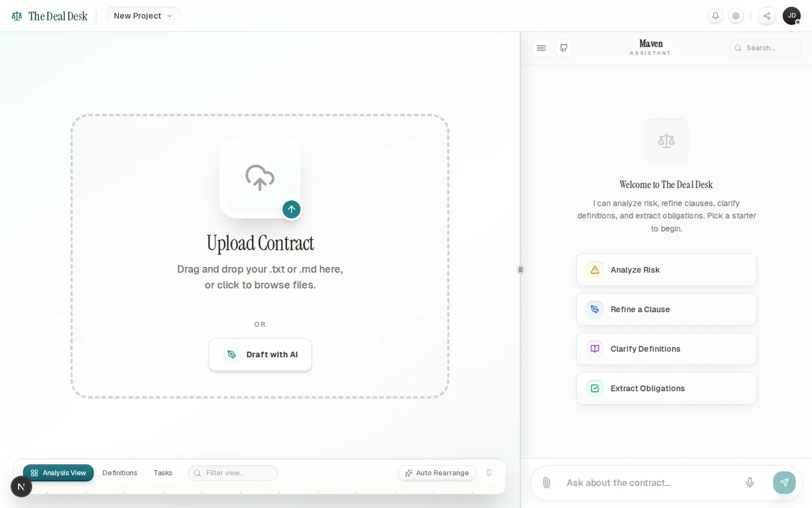Screen dimensions: 812x508
Task: Select the Refine a Clause starter
Action: (x=666, y=309)
